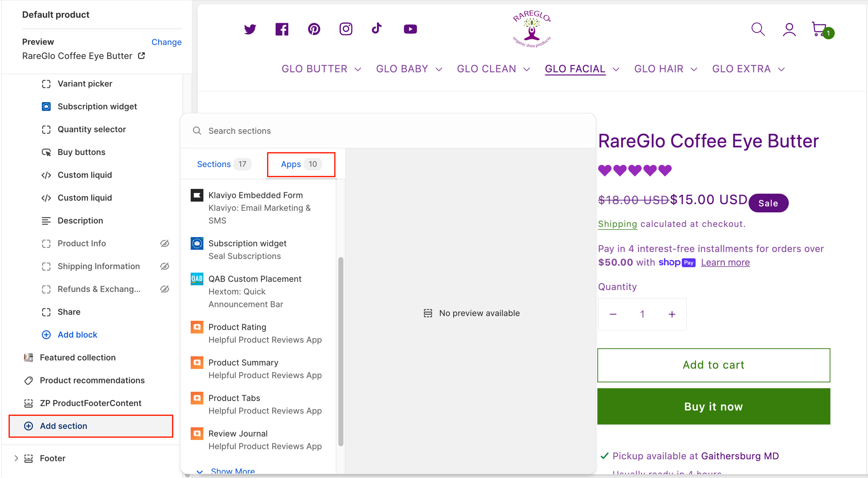Click the Add block button
Image resolution: width=868 pixels, height=478 pixels.
(x=77, y=335)
